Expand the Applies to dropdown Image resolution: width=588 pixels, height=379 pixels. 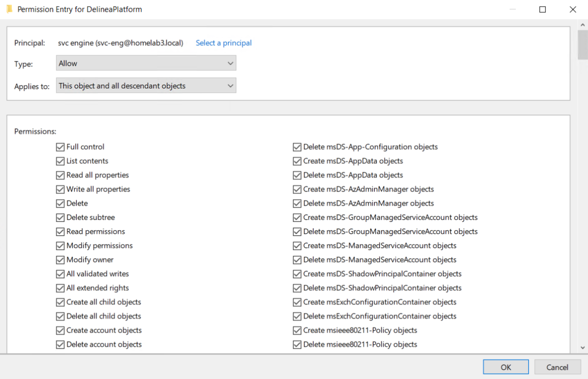(x=146, y=86)
